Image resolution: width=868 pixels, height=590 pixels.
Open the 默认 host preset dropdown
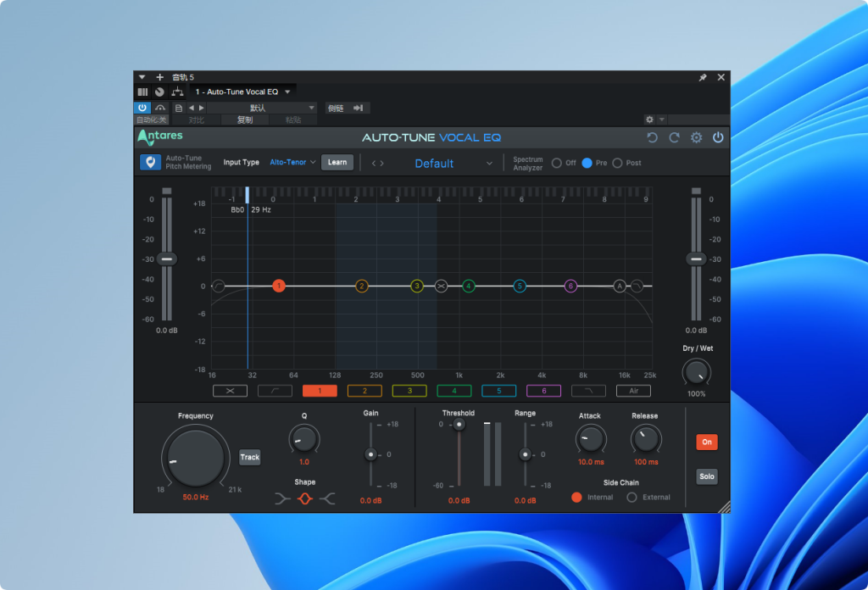pos(261,108)
